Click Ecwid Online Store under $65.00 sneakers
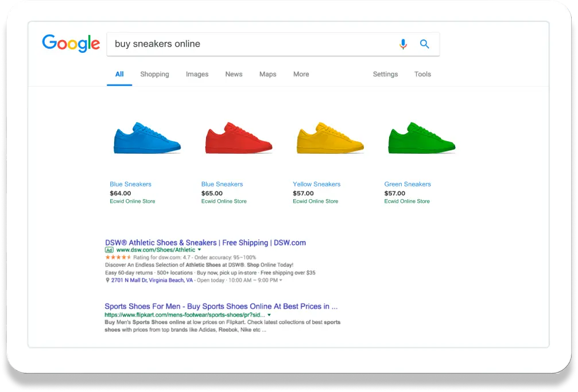 click(x=224, y=201)
